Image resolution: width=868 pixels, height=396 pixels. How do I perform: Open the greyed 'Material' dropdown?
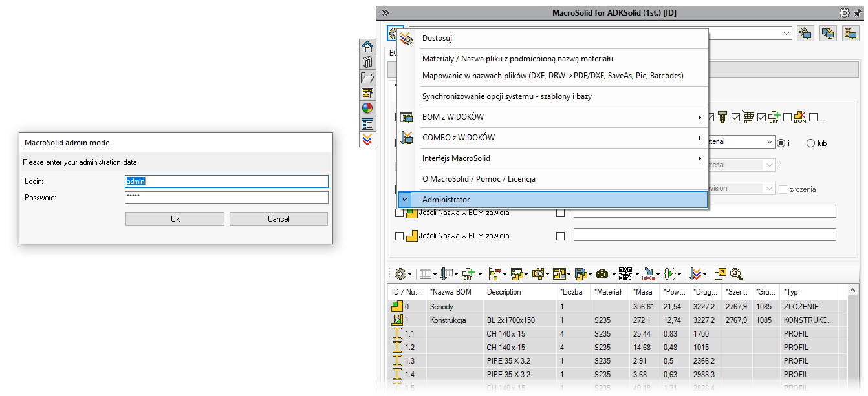click(x=768, y=165)
